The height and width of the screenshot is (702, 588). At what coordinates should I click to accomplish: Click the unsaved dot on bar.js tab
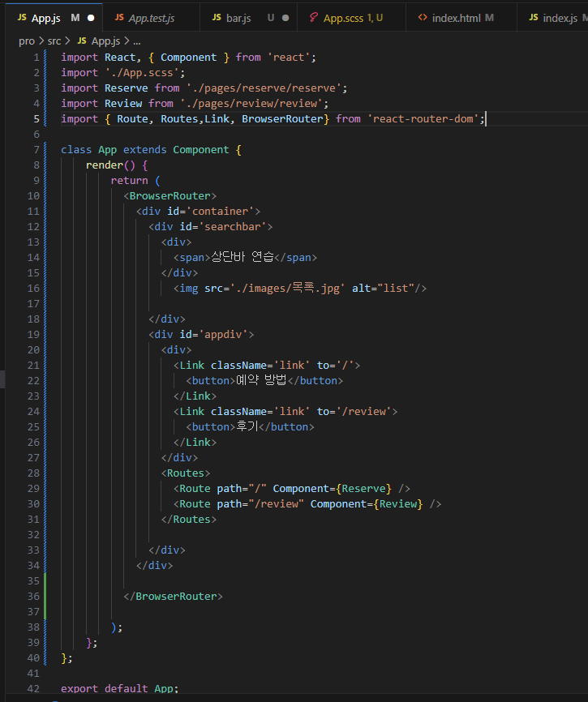point(285,18)
